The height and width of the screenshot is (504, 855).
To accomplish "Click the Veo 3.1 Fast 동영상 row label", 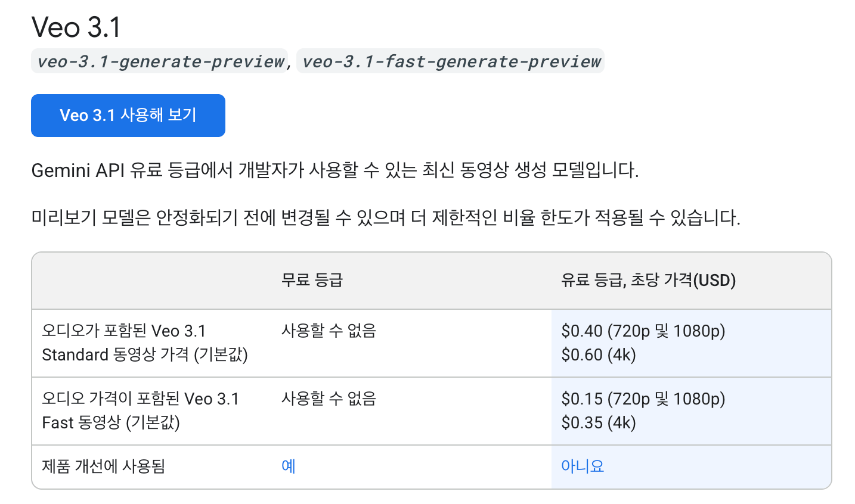I will 140,410.
